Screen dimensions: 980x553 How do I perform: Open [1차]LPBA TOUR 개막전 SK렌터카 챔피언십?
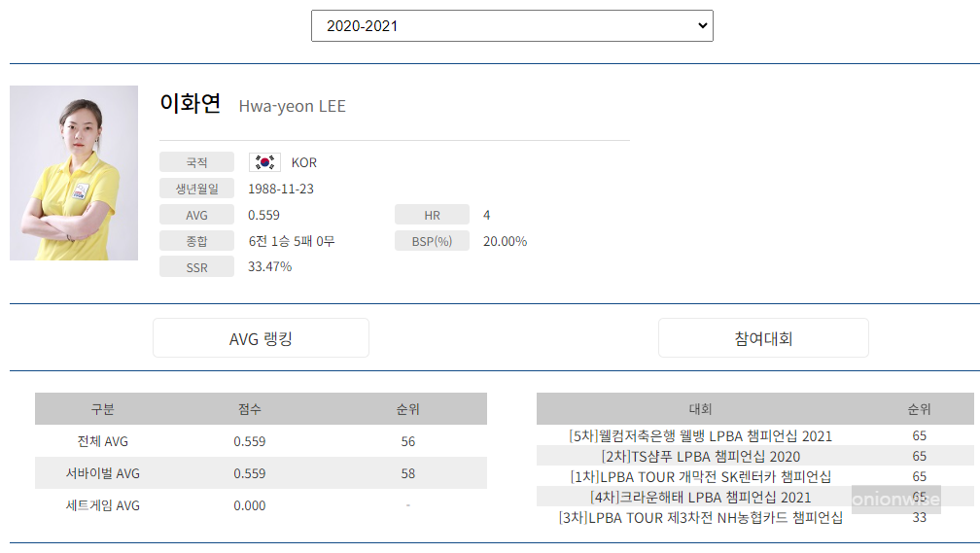[x=701, y=477]
